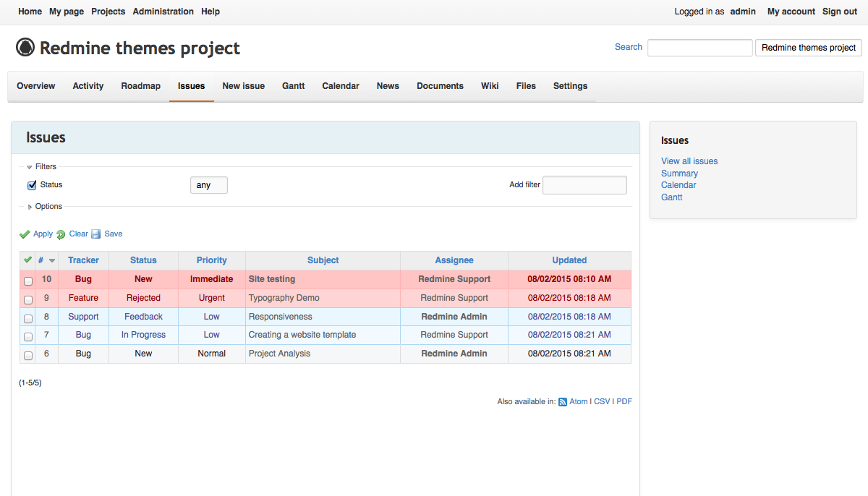The image size is (868, 496).
Task: Open the Activity tab
Action: tap(88, 86)
